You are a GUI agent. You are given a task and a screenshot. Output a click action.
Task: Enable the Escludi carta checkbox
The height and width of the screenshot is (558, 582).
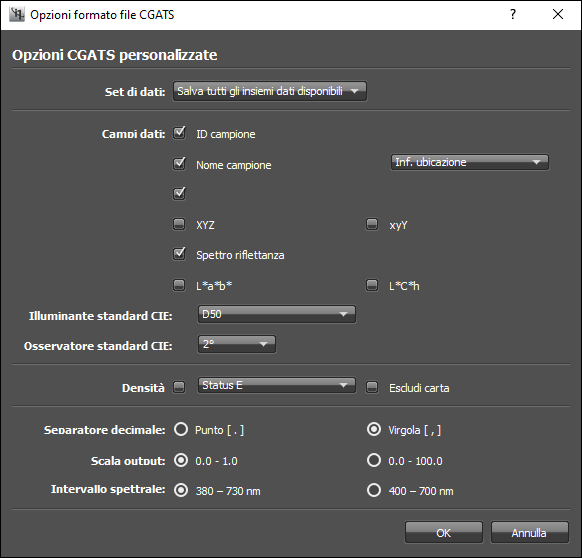tap(372, 387)
